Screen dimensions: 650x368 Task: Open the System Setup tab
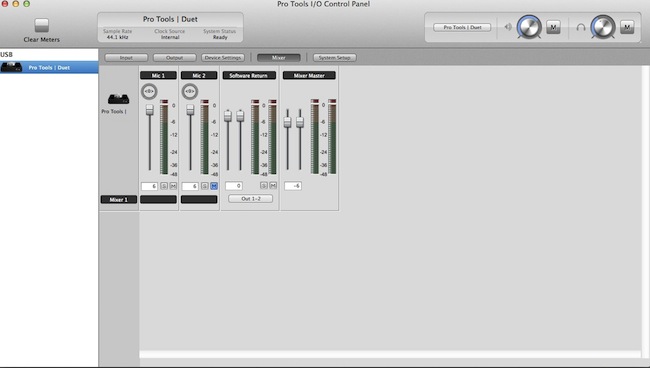point(335,58)
